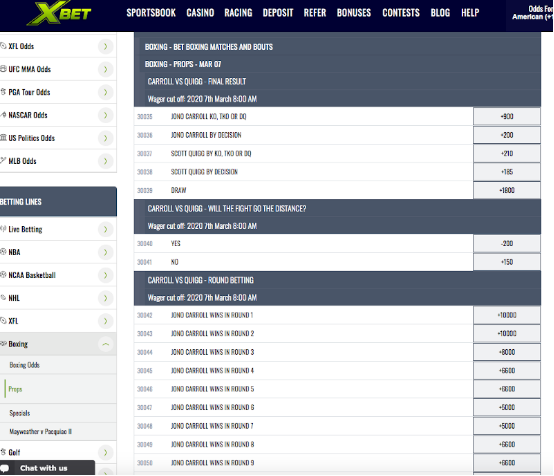The width and height of the screenshot is (554, 476).
Task: Click the PGA Tour Odds golf icon
Action: click(x=3, y=92)
